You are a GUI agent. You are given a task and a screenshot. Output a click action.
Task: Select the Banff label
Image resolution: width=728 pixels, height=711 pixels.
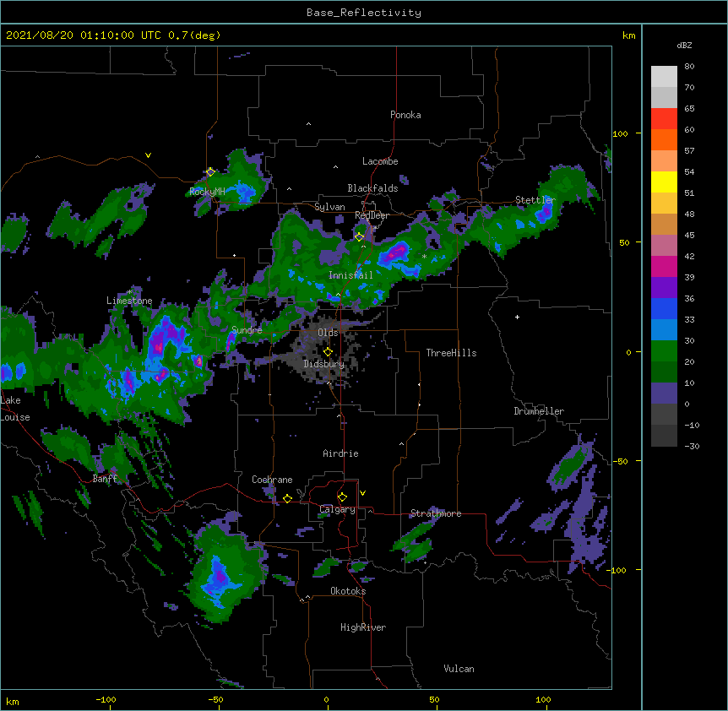[x=105, y=479]
